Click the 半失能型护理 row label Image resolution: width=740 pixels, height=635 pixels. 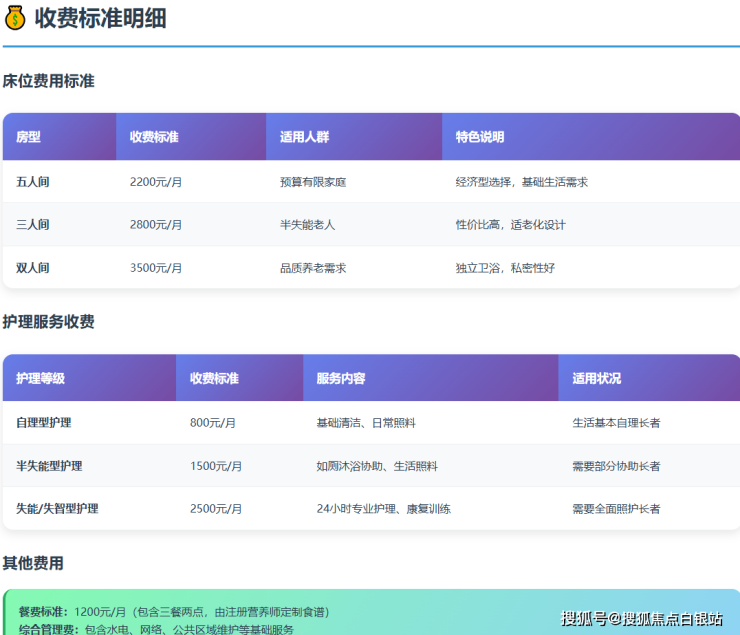pyautogui.click(x=49, y=466)
